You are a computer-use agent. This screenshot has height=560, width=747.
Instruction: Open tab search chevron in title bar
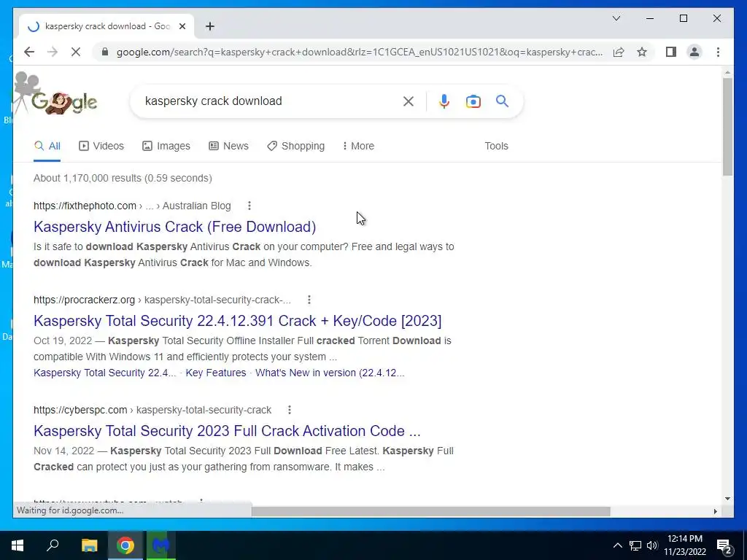[x=616, y=18]
